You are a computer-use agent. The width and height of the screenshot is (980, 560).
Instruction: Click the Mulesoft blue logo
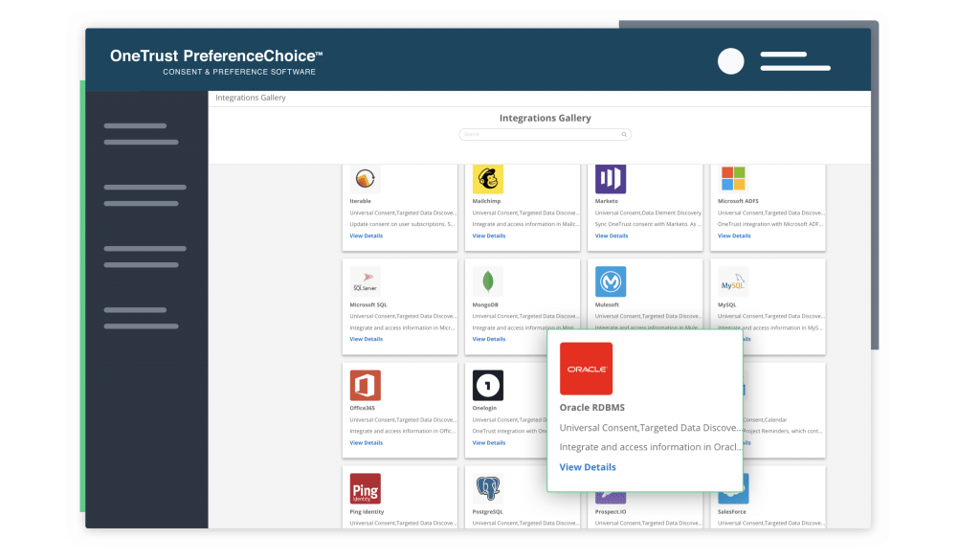(x=611, y=281)
